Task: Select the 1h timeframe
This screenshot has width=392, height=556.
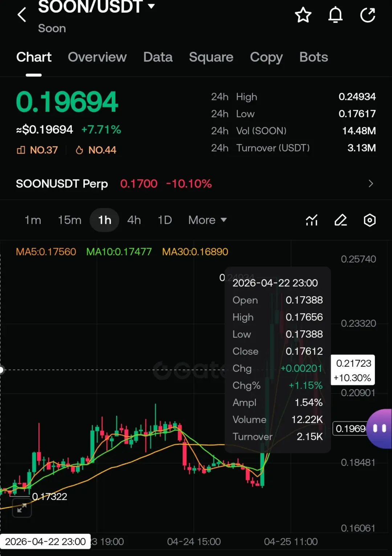Action: point(105,220)
